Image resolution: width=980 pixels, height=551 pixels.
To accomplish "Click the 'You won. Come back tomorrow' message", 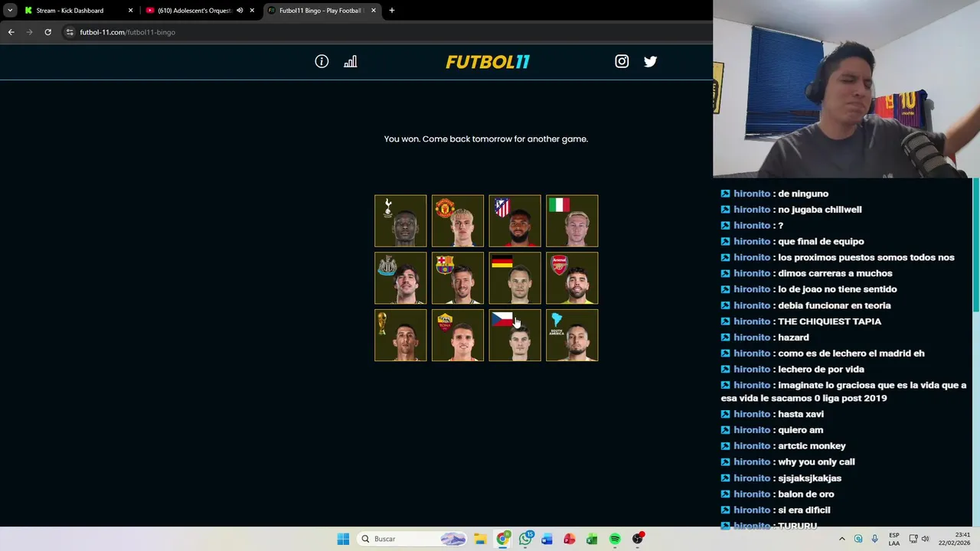I will pyautogui.click(x=486, y=139).
